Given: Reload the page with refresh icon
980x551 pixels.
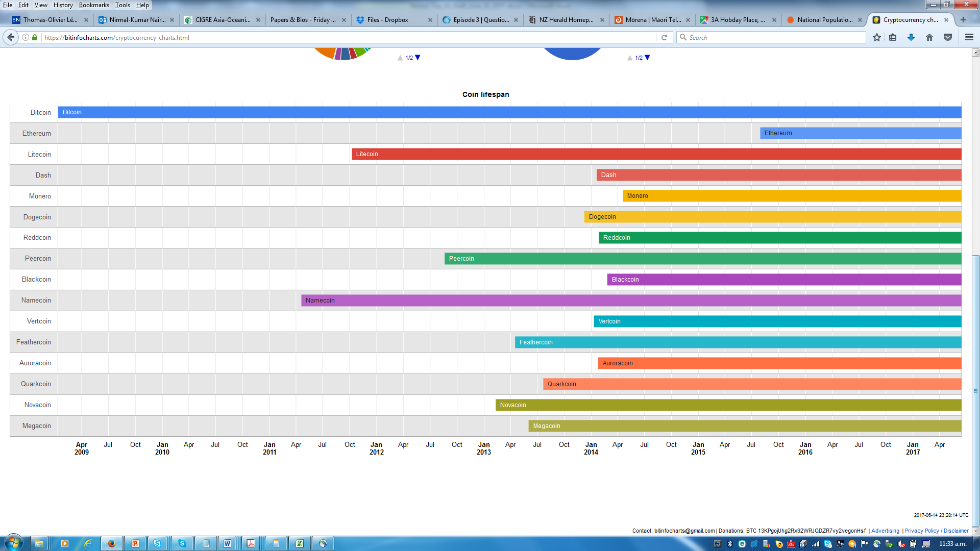Looking at the screenshot, I should click(664, 37).
